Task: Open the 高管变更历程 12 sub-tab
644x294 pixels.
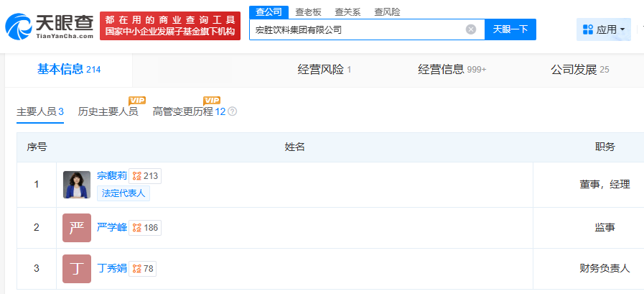Action: [x=190, y=111]
